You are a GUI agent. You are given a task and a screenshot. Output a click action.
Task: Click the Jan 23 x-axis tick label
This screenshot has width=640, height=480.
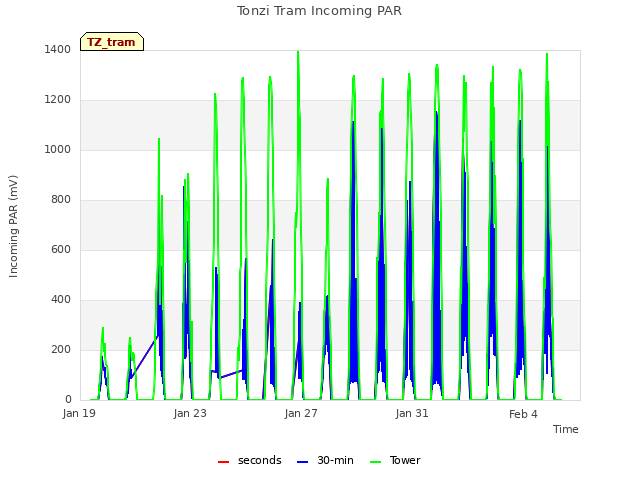click(x=190, y=413)
